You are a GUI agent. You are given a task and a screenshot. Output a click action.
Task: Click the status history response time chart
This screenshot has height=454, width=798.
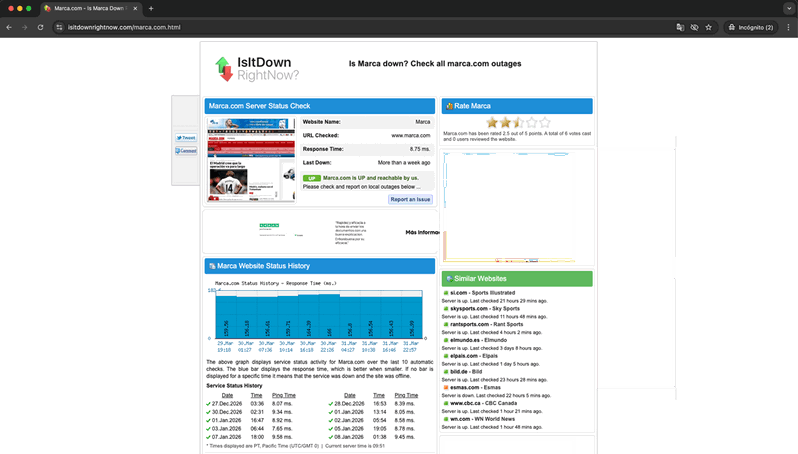pyautogui.click(x=319, y=315)
